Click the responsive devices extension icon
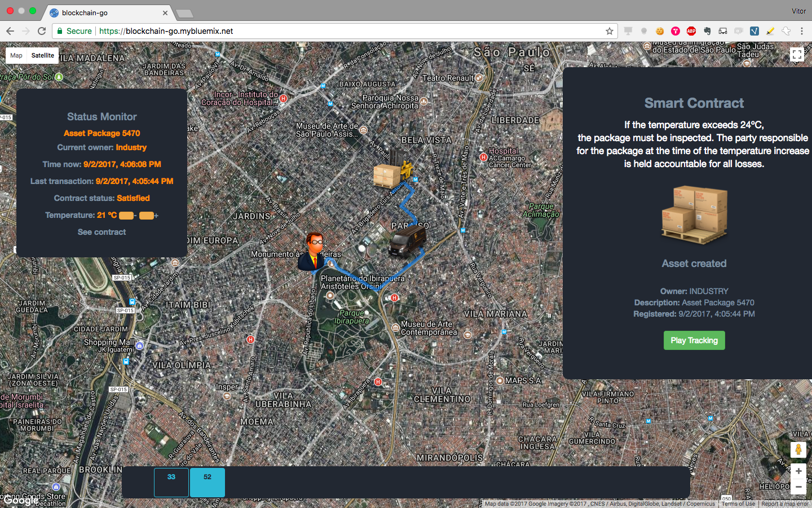This screenshot has width=812, height=508. click(x=723, y=31)
